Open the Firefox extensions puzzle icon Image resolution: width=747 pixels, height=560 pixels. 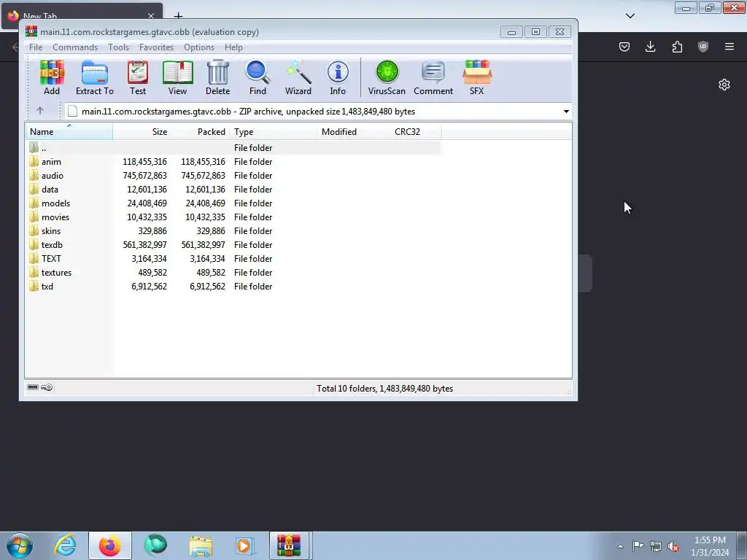coord(677,46)
